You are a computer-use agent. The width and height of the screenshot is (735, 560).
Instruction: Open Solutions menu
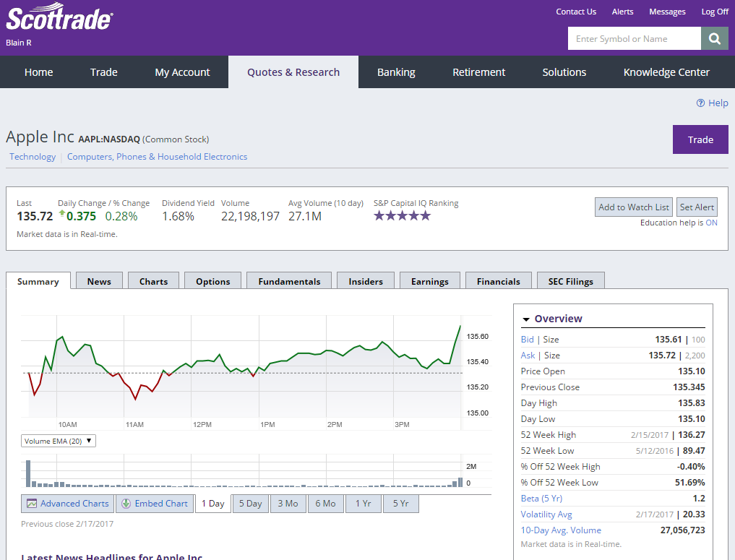point(564,72)
